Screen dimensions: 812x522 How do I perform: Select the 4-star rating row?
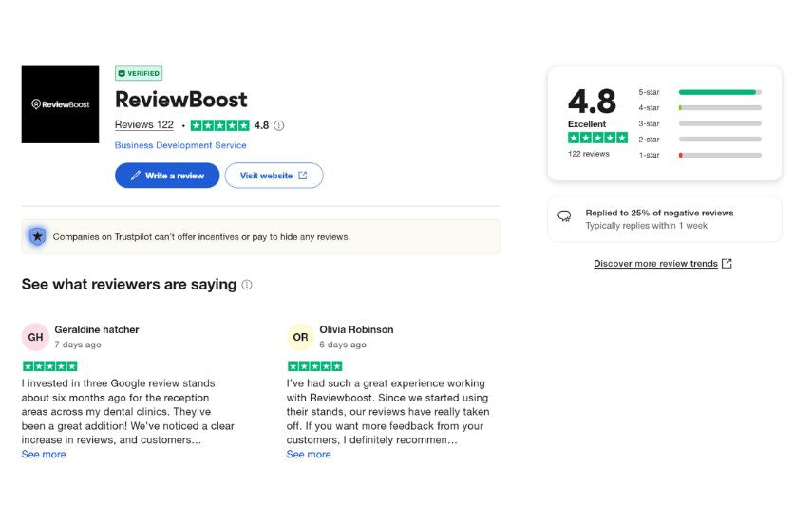click(x=700, y=107)
